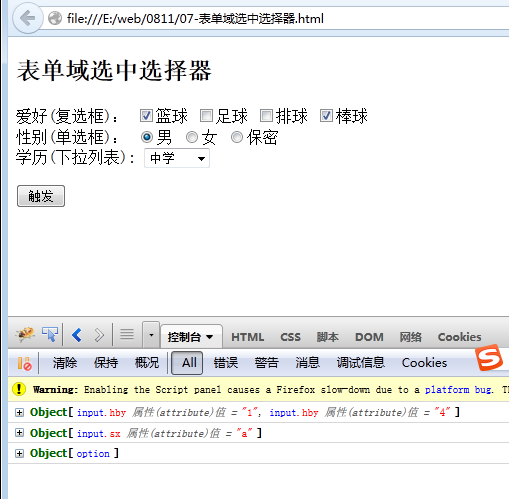
Task: Click the globe site identity icon
Action: pyautogui.click(x=55, y=18)
